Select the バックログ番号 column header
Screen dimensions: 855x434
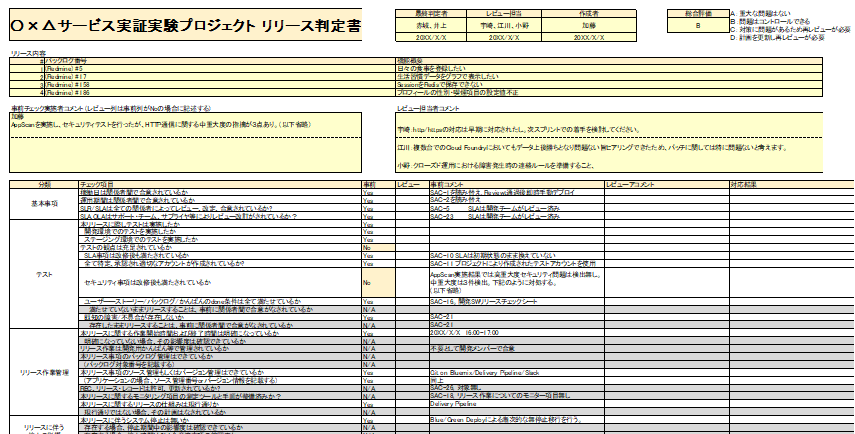point(220,61)
